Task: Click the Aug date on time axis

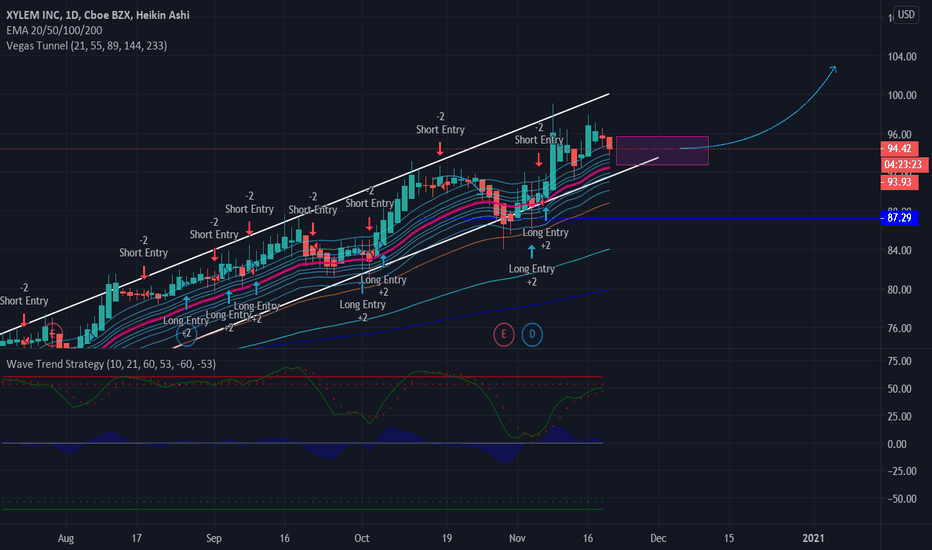Action: pyautogui.click(x=66, y=538)
